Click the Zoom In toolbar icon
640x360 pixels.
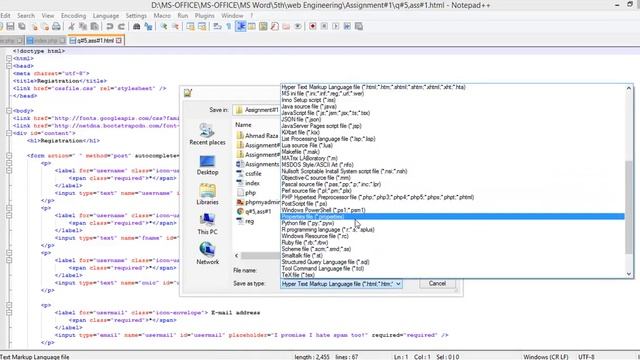pos(164,27)
